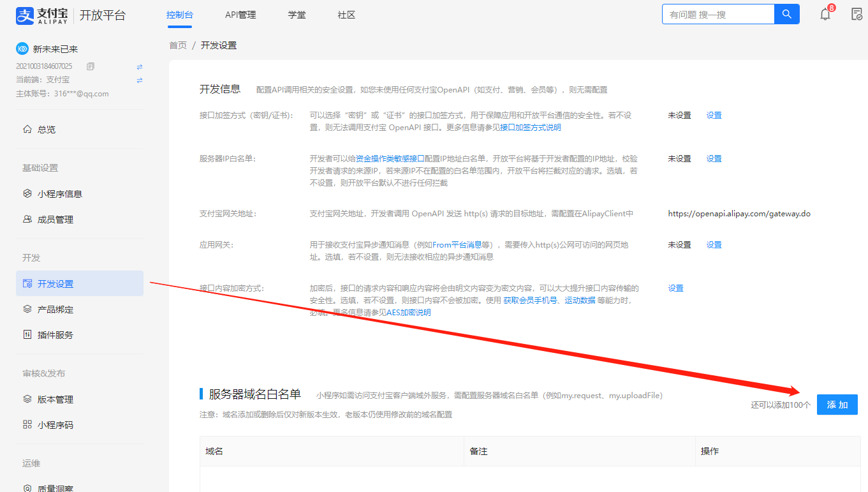
Task: Open the 运动数据 link
Action: (x=580, y=301)
